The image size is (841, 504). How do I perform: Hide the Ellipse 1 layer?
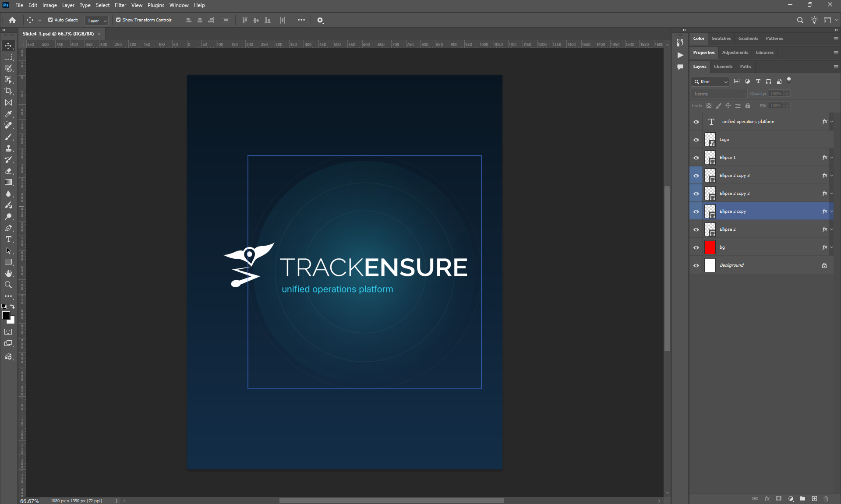click(696, 158)
